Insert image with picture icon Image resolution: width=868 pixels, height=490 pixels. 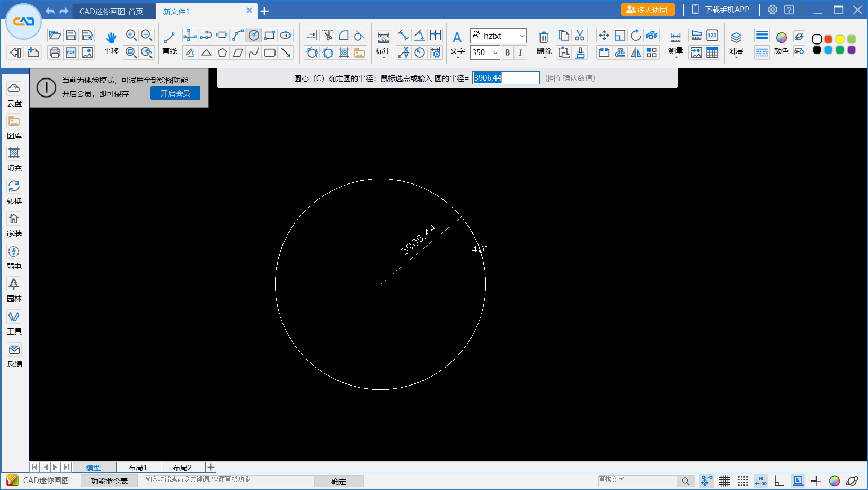[x=360, y=52]
